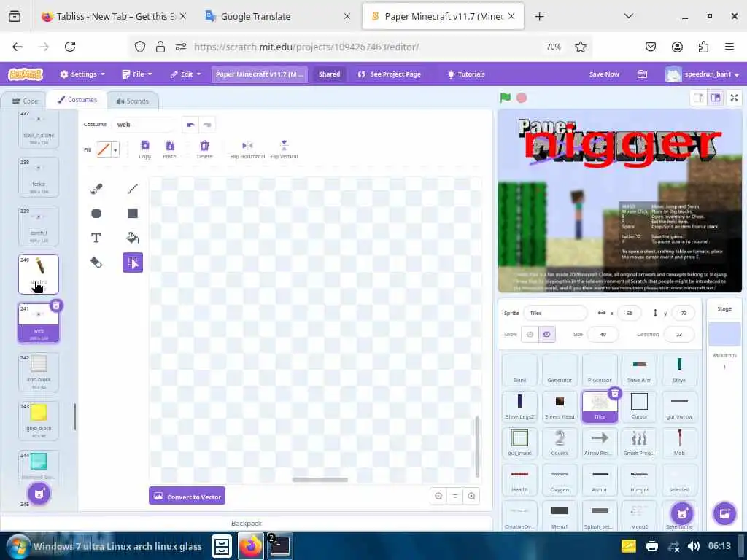The image size is (747, 560).
Task: Hide the sprite using the crossed-eye button
Action: 546,334
